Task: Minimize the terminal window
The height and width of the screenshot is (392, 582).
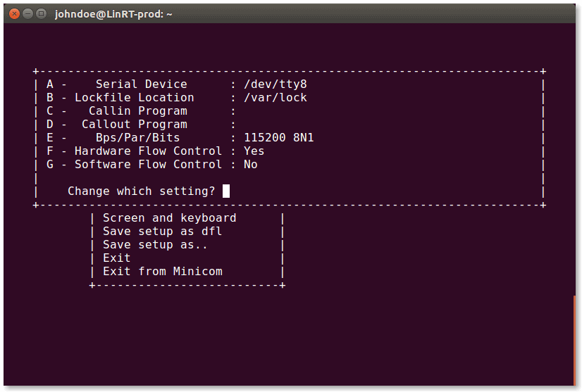Action: click(27, 13)
